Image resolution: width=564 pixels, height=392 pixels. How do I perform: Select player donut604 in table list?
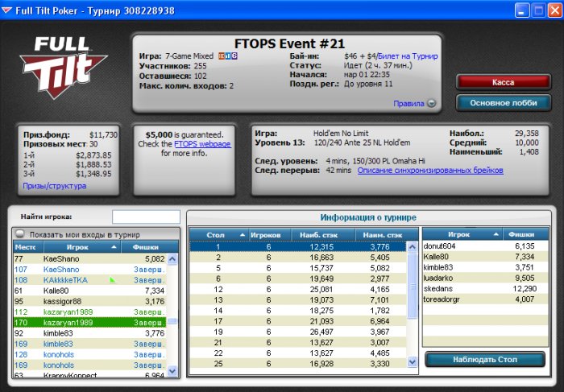click(486, 246)
